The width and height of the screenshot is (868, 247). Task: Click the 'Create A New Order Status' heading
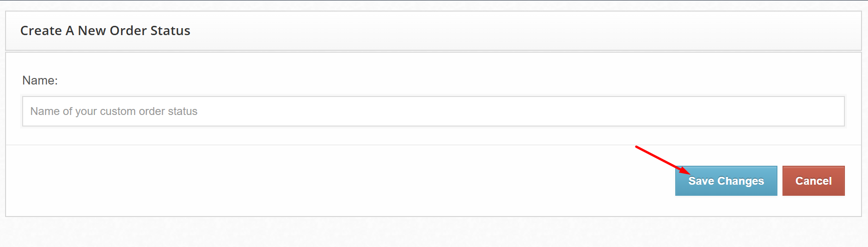point(105,30)
